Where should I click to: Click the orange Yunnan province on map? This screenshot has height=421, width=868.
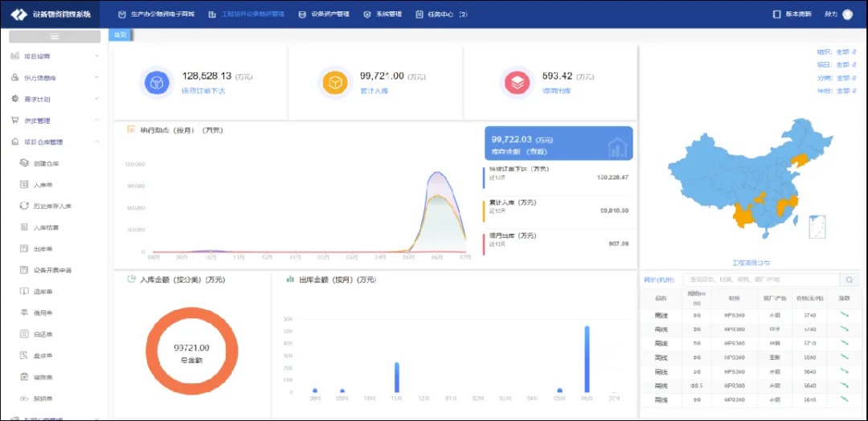(x=743, y=215)
